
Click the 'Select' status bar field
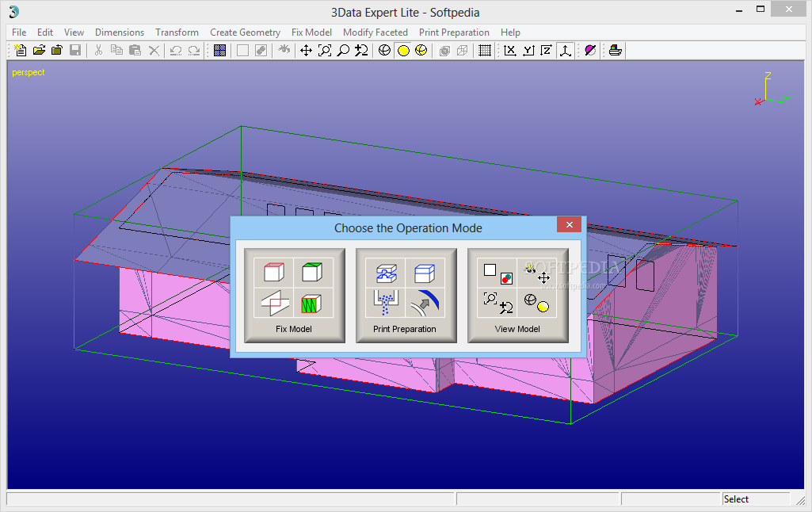click(x=756, y=499)
